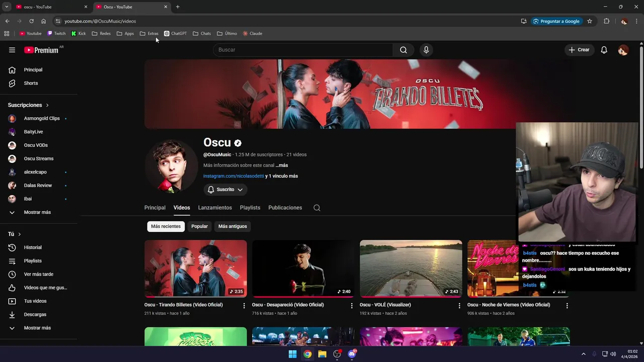The image size is (644, 362).
Task: Select the Más antiguos filter chip
Action: click(232, 226)
